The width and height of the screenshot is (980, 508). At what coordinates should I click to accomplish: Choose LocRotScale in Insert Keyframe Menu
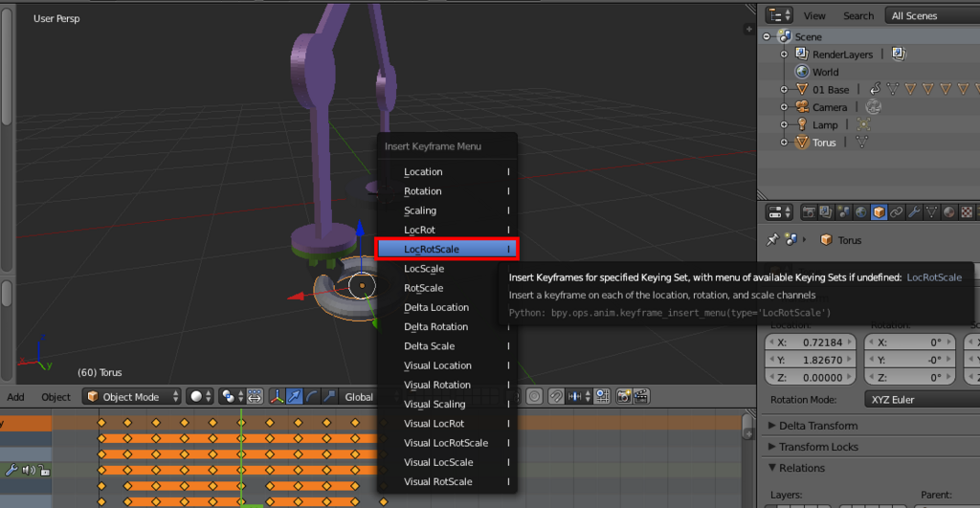pos(447,249)
